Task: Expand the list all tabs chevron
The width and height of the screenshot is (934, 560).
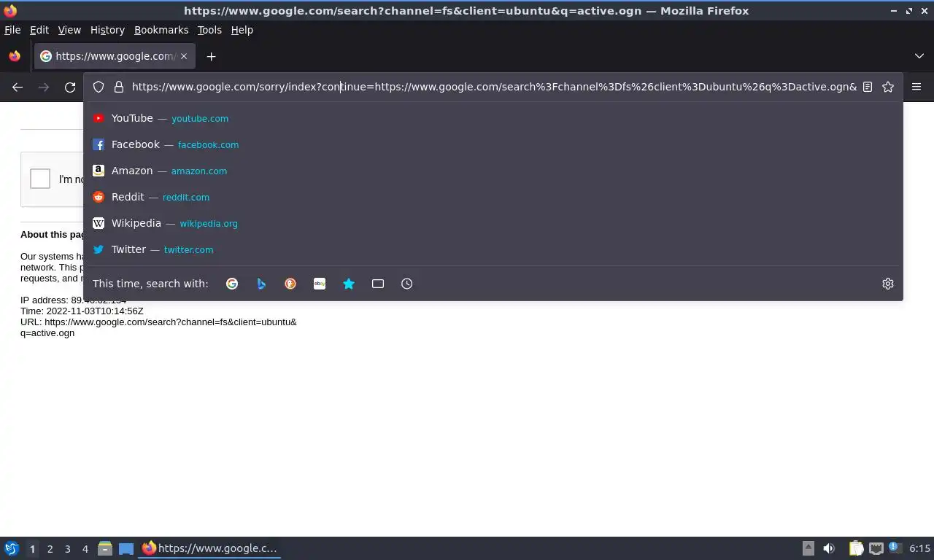Action: coord(919,56)
